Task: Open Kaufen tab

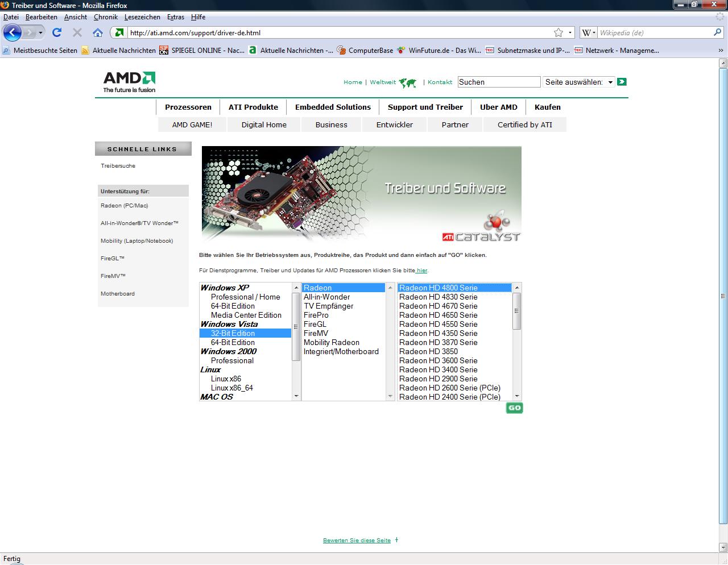Action: coord(548,107)
